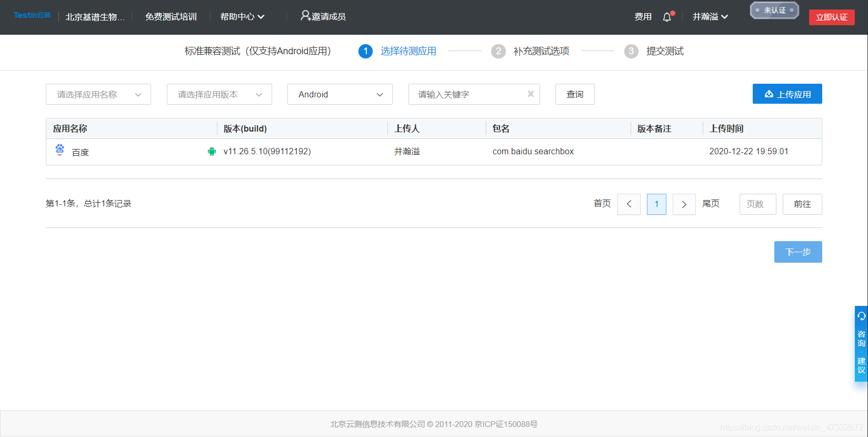
Task: Expand the 帮助中心 menu
Action: [242, 17]
